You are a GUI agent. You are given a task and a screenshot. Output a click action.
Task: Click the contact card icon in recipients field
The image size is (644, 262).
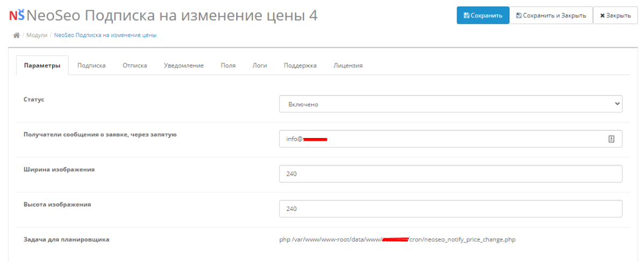point(611,139)
